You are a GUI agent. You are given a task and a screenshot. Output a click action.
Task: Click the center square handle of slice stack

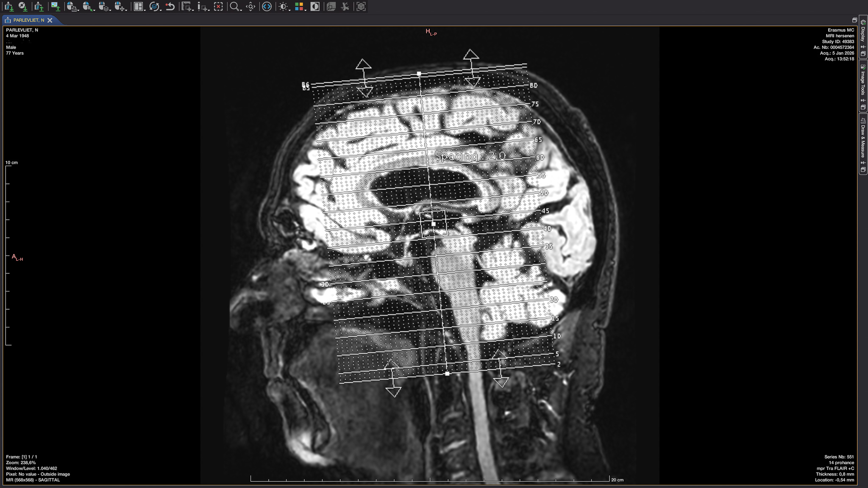pyautogui.click(x=434, y=224)
